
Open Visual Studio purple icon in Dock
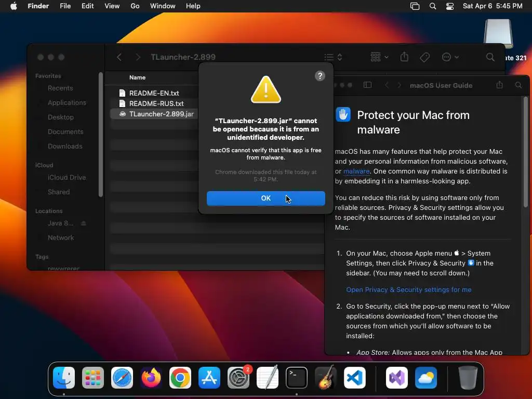pyautogui.click(x=396, y=378)
